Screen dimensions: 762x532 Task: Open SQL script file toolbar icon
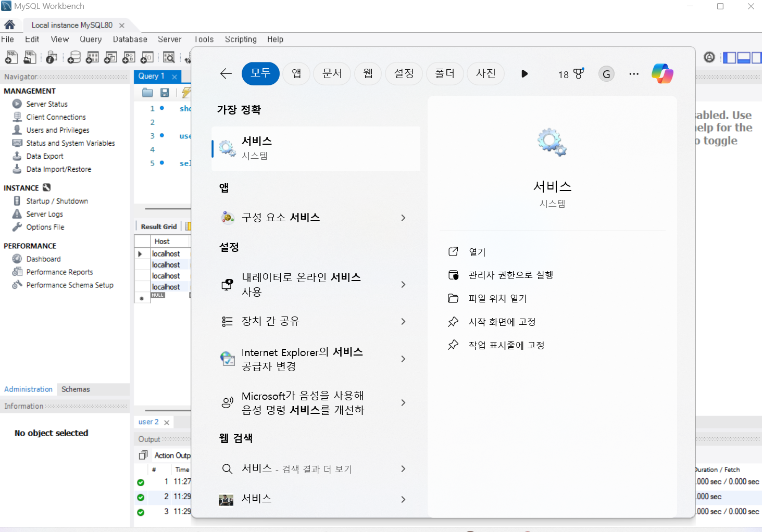click(30, 57)
